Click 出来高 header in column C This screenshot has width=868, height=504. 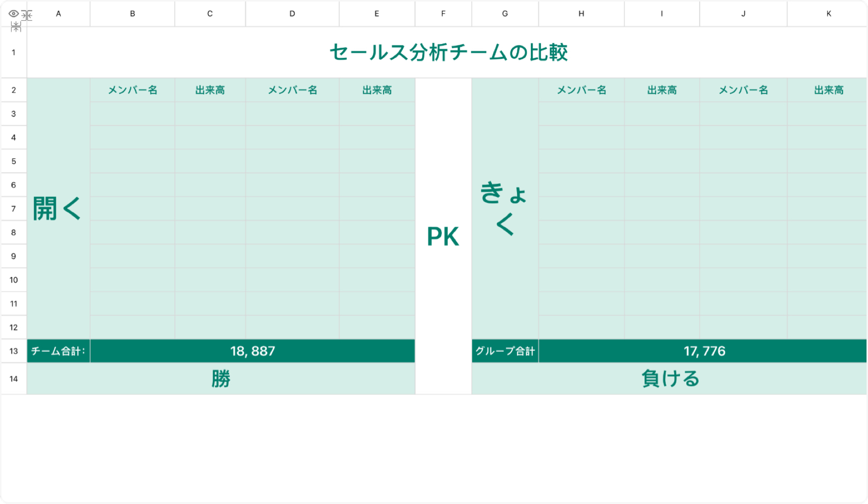[210, 90]
